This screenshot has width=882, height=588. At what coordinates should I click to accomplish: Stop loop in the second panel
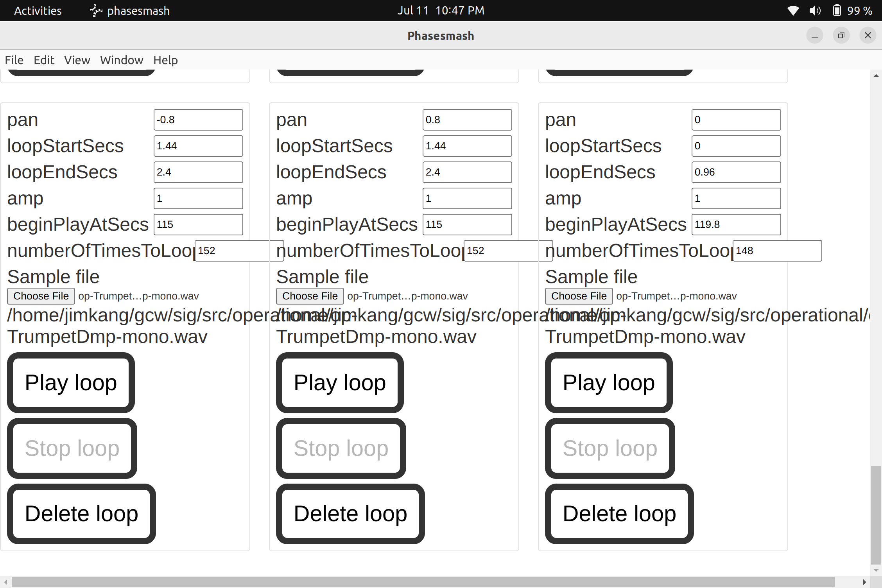coord(341,448)
